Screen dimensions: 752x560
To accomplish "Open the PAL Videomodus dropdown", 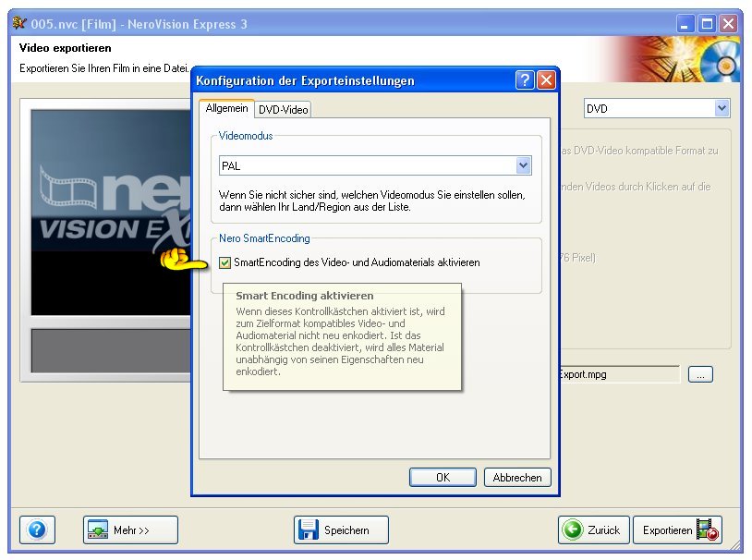I will [x=523, y=165].
